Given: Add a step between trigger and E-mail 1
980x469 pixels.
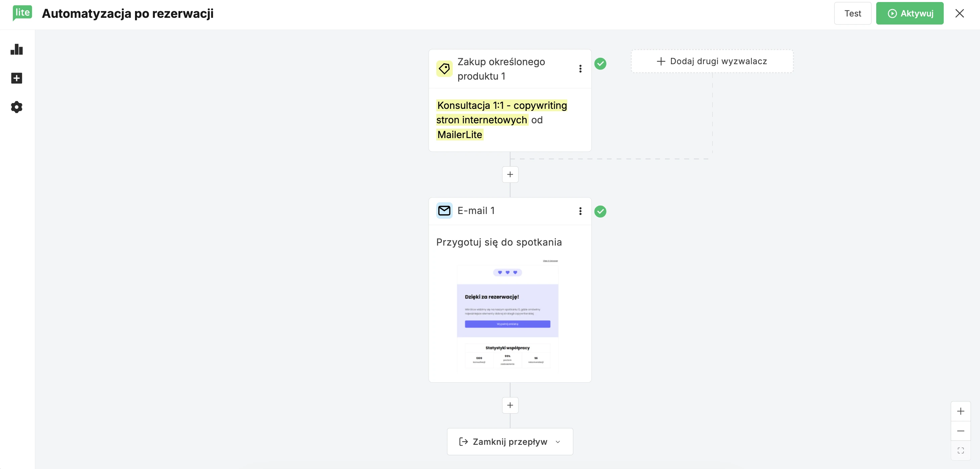Looking at the screenshot, I should pos(510,174).
